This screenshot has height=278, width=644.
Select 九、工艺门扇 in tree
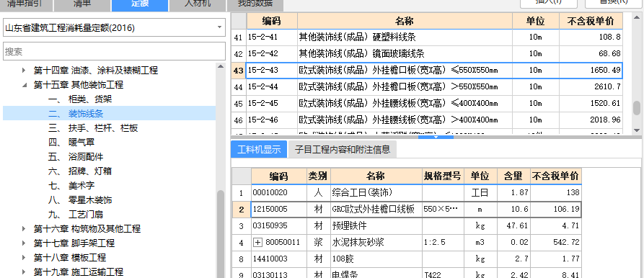click(76, 215)
